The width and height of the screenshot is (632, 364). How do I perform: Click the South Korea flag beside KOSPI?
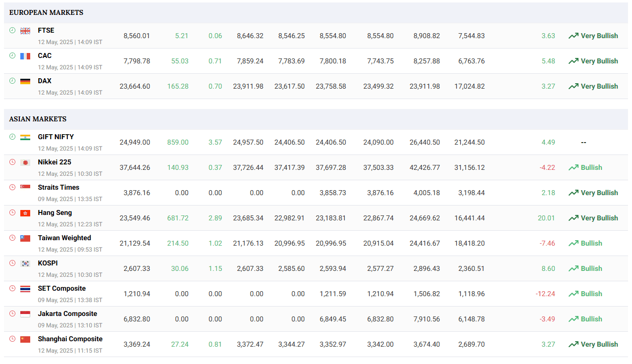point(25,263)
